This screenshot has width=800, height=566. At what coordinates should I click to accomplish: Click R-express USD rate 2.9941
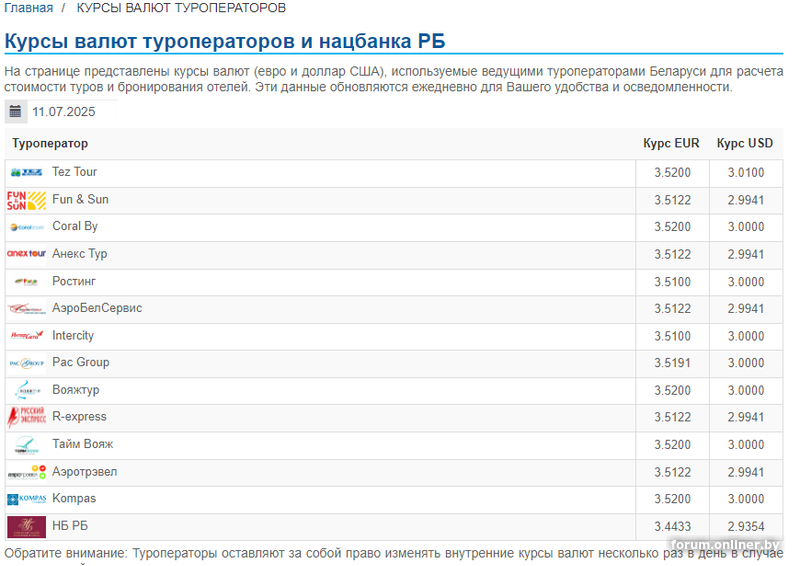[746, 417]
